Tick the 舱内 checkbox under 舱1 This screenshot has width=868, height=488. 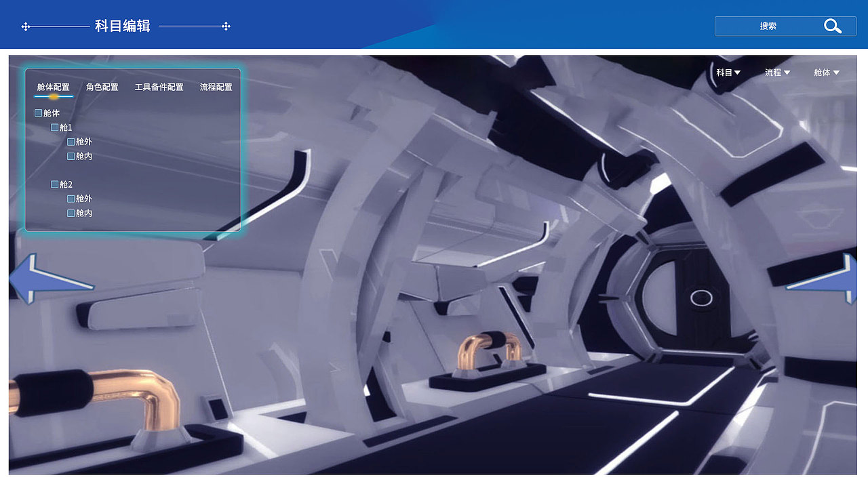pos(71,156)
